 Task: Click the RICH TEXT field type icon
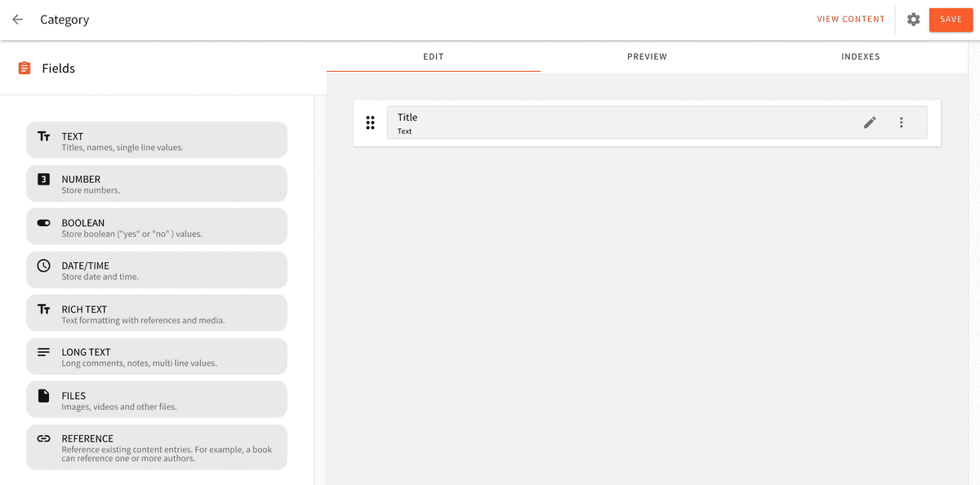click(44, 309)
